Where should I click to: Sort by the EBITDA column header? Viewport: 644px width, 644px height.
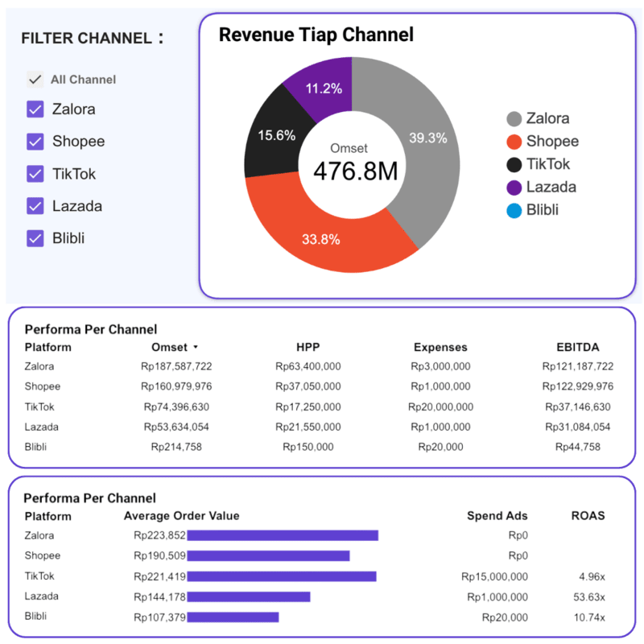click(x=579, y=348)
